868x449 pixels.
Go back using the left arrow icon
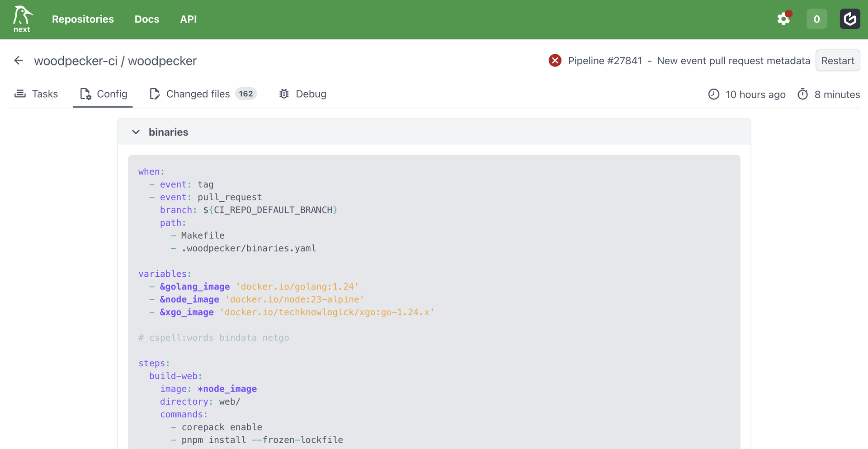19,61
